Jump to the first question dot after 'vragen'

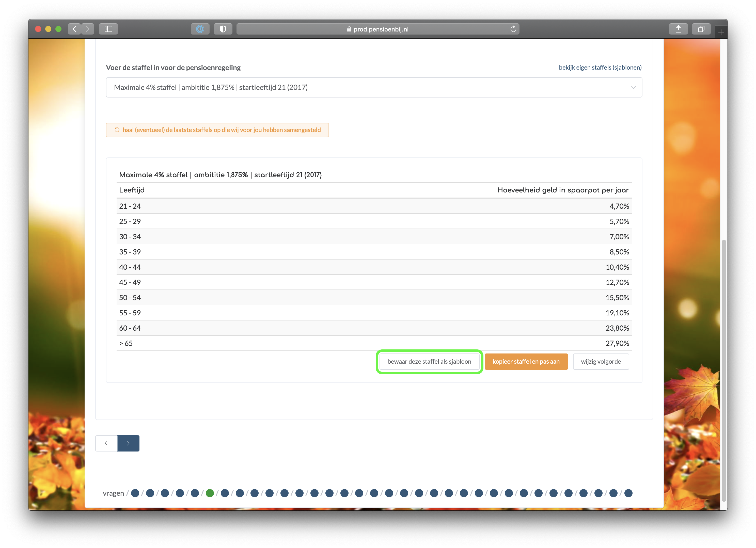click(x=135, y=493)
